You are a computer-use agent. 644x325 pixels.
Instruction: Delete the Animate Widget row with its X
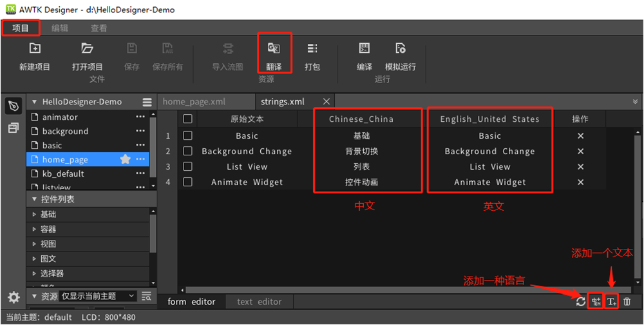[x=580, y=182]
